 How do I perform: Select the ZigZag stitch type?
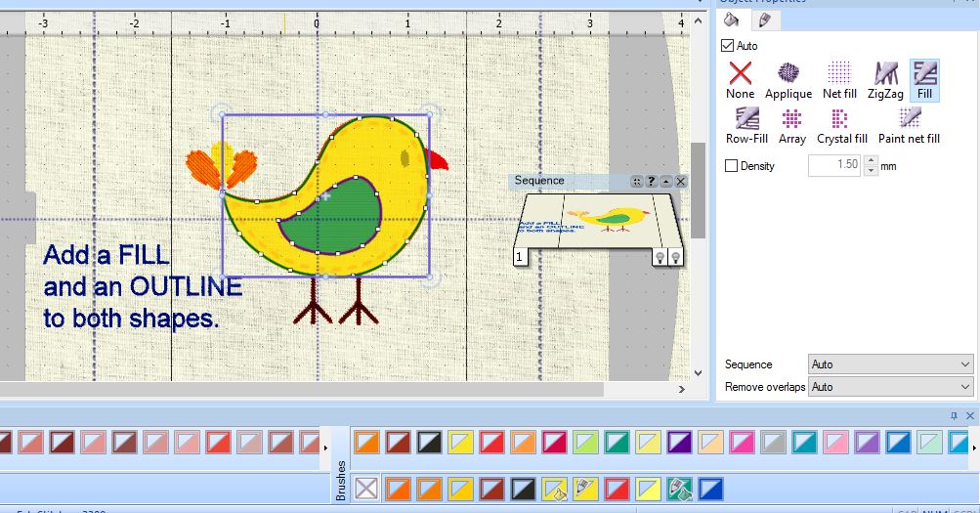(x=885, y=80)
